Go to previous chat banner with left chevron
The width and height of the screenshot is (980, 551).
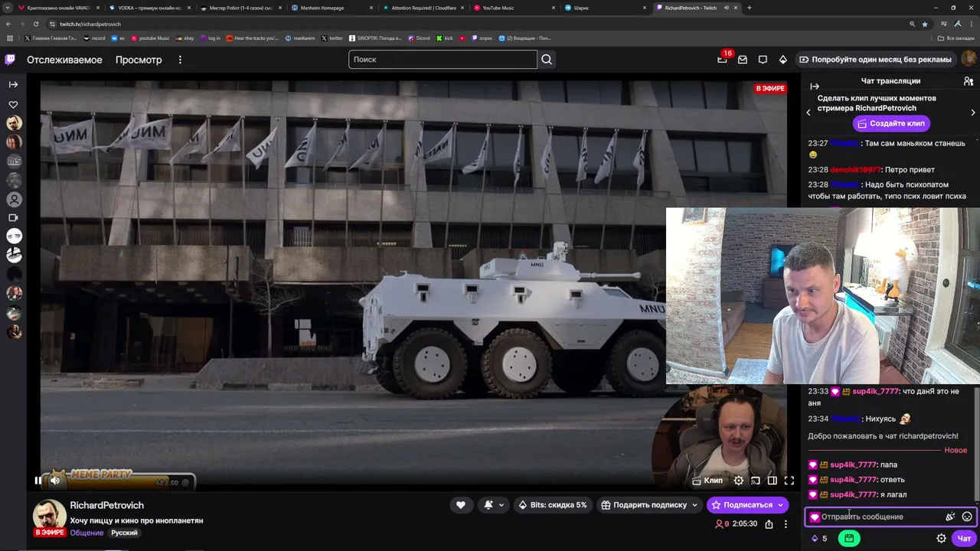pos(808,112)
